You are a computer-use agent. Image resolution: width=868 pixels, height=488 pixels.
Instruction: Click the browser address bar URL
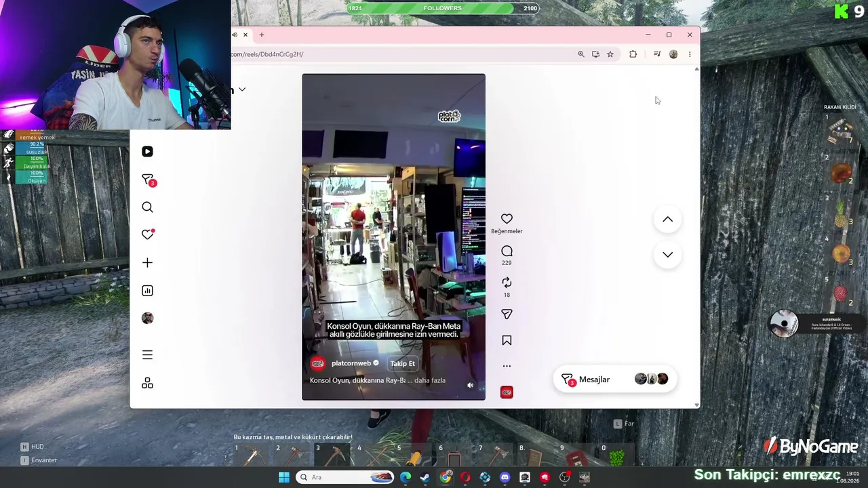pos(267,54)
